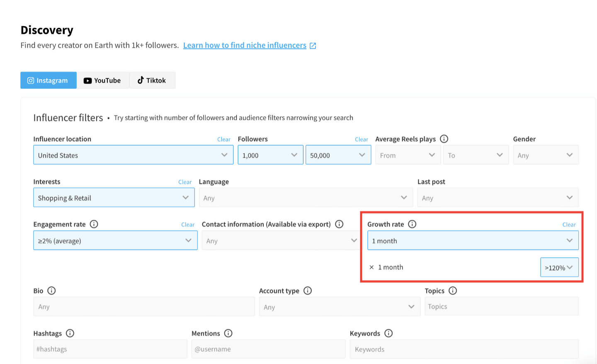This screenshot has width=597, height=364.
Task: Click the Hashtags info icon
Action: coord(70,333)
